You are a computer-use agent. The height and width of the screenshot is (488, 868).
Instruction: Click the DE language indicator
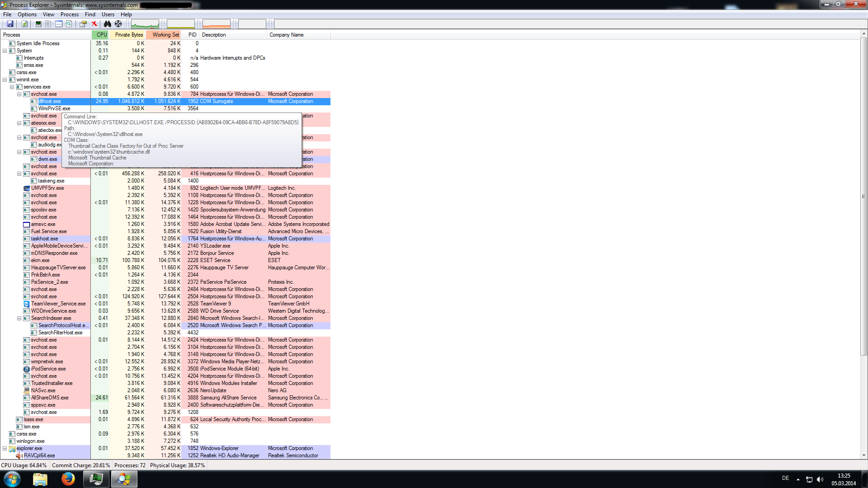786,478
